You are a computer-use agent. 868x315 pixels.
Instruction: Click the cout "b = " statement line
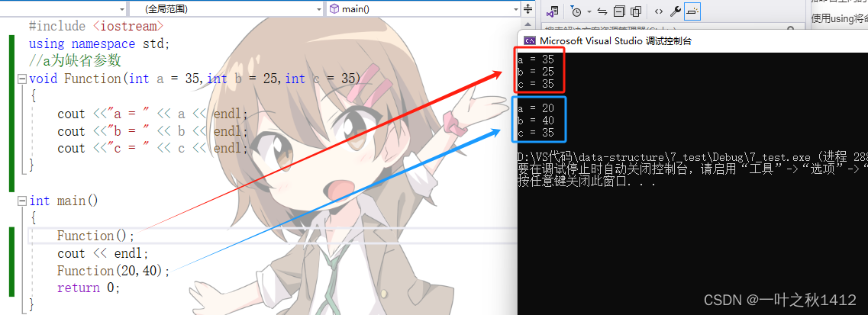153,131
